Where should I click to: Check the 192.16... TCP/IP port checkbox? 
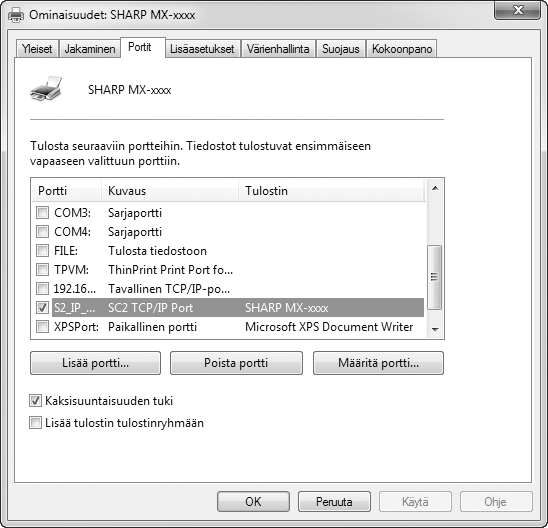click(x=43, y=289)
